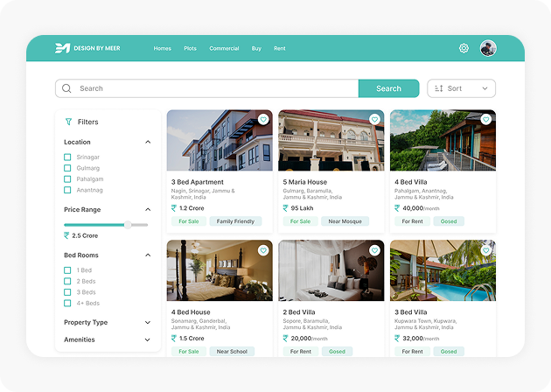Screen dimensions: 551x392
Task: Expand the Property Type section
Action: (148, 322)
